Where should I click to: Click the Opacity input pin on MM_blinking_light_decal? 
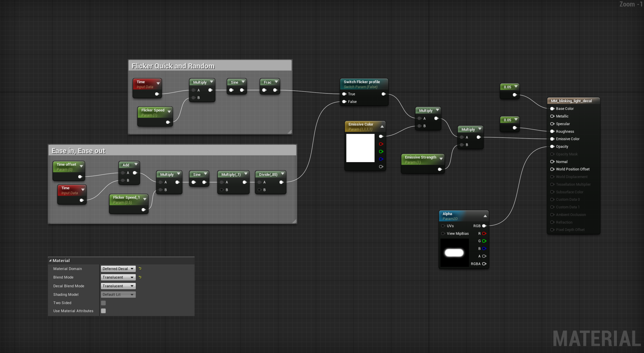(552, 146)
